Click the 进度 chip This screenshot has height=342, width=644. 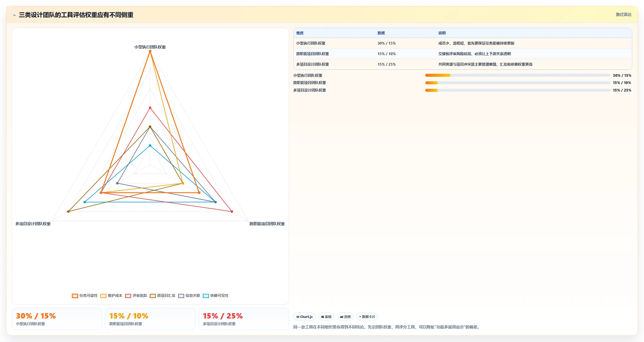[345, 317]
